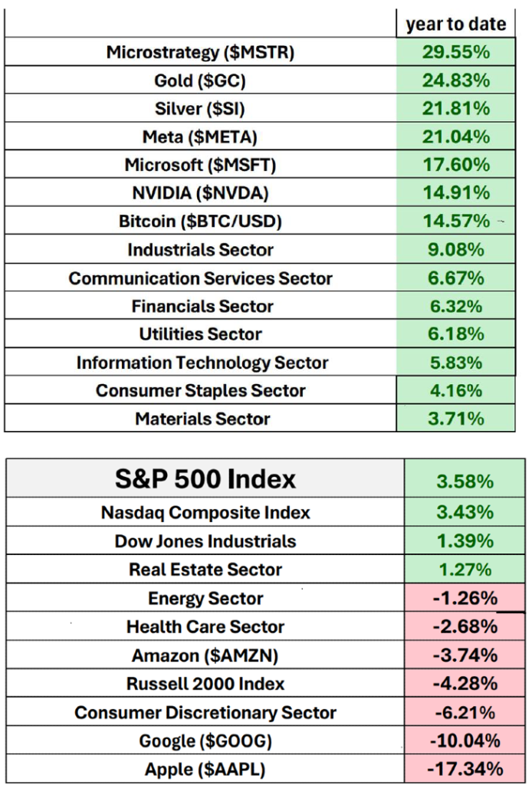Image resolution: width=532 pixels, height=785 pixels.
Task: Select the Meta ($META) row label
Action: point(200,137)
